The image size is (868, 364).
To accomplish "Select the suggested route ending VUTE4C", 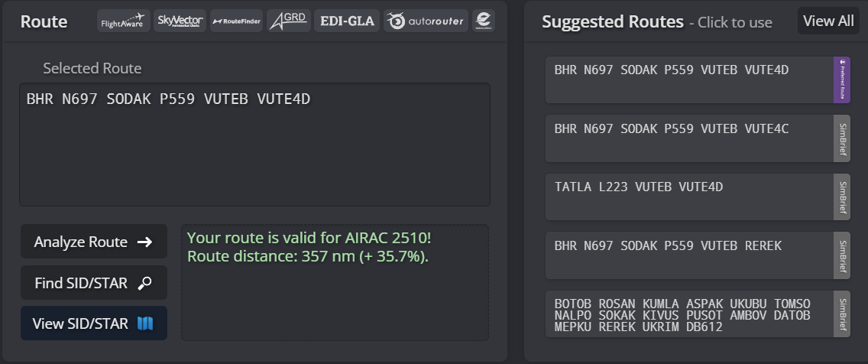I will pyautogui.click(x=688, y=138).
